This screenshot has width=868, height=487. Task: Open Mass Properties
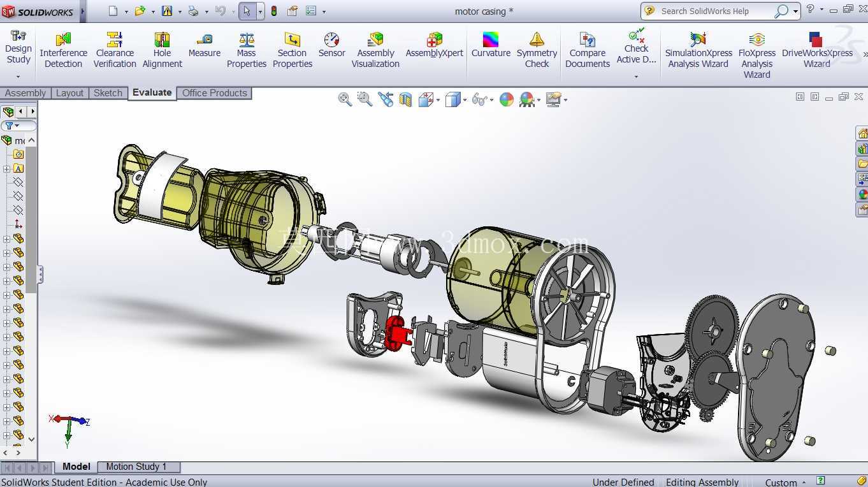(247, 50)
